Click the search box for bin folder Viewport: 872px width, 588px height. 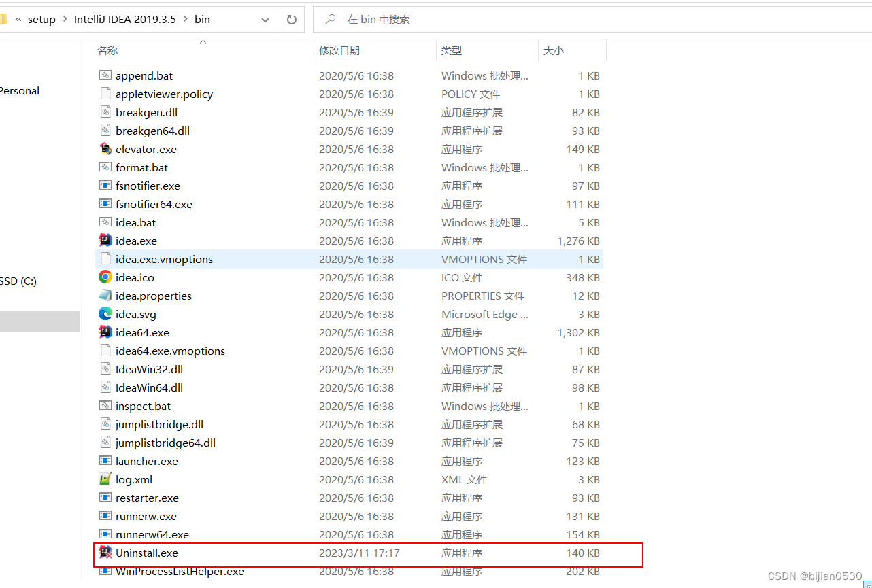click(592, 20)
